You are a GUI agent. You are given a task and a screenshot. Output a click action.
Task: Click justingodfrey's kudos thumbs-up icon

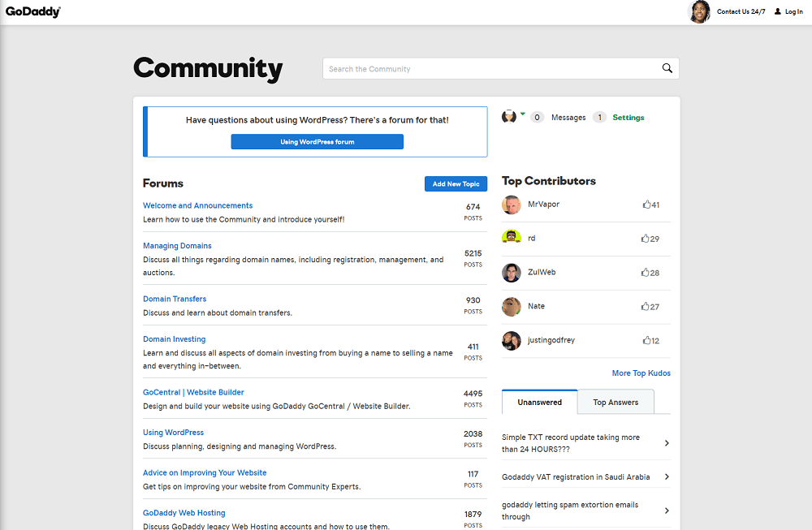[646, 340]
